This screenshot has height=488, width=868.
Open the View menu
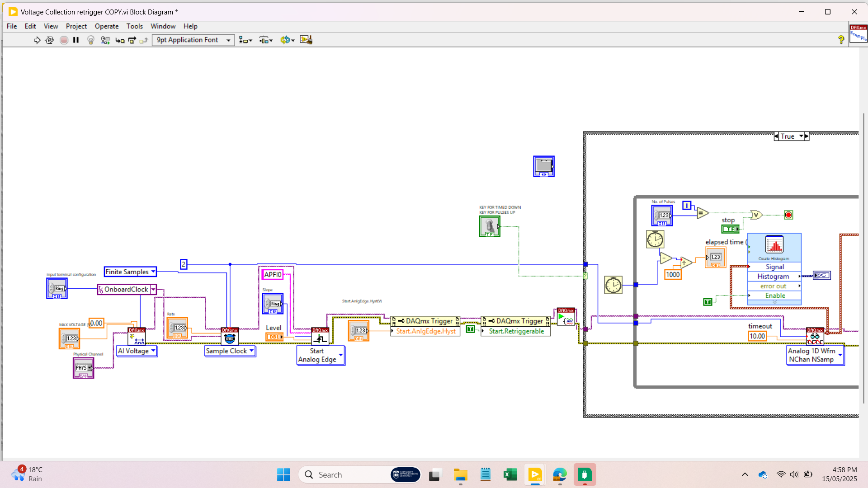pos(51,26)
